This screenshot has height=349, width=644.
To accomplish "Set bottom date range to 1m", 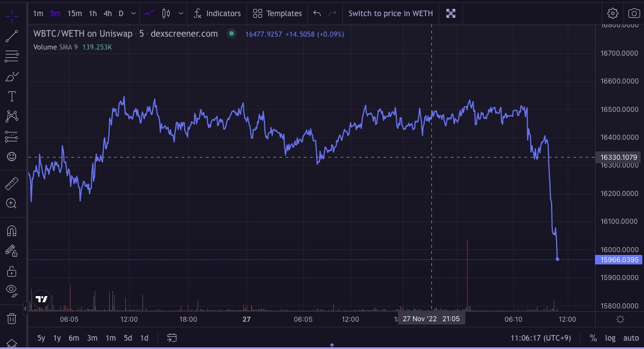I will (110, 338).
